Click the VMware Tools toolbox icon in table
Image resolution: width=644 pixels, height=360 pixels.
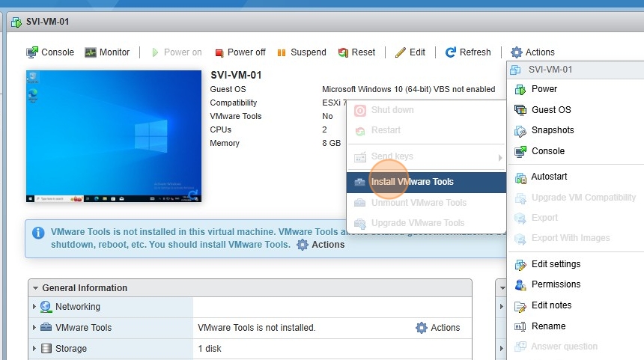coord(46,327)
